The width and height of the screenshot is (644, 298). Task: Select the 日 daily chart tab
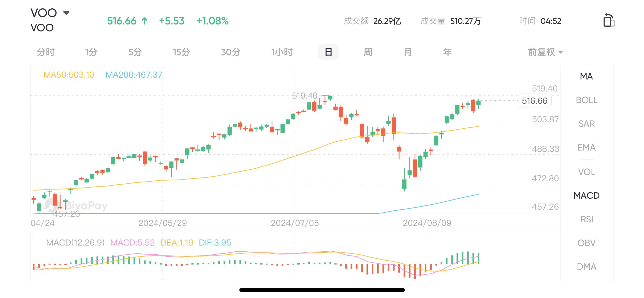(328, 52)
